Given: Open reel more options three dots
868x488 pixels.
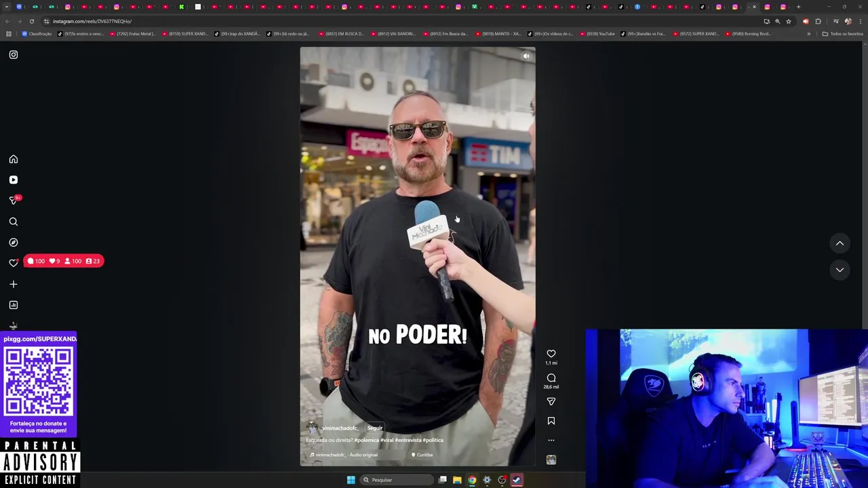Looking at the screenshot, I should 551,441.
